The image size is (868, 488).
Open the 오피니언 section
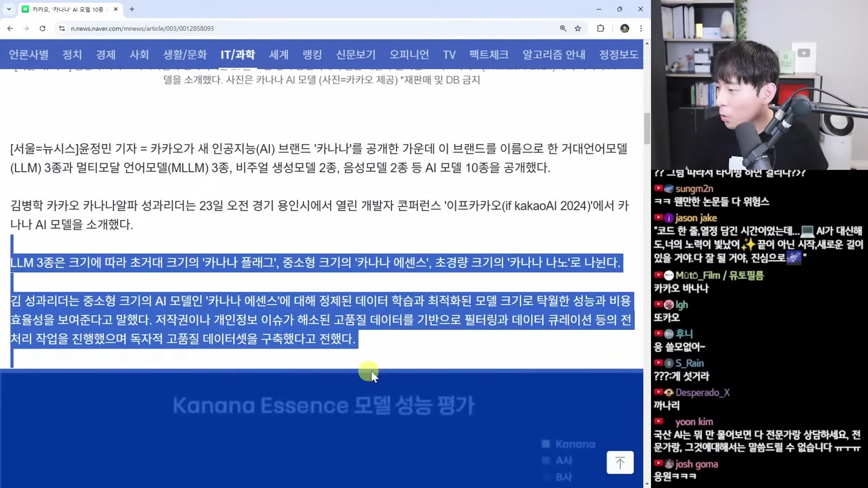[x=409, y=55]
